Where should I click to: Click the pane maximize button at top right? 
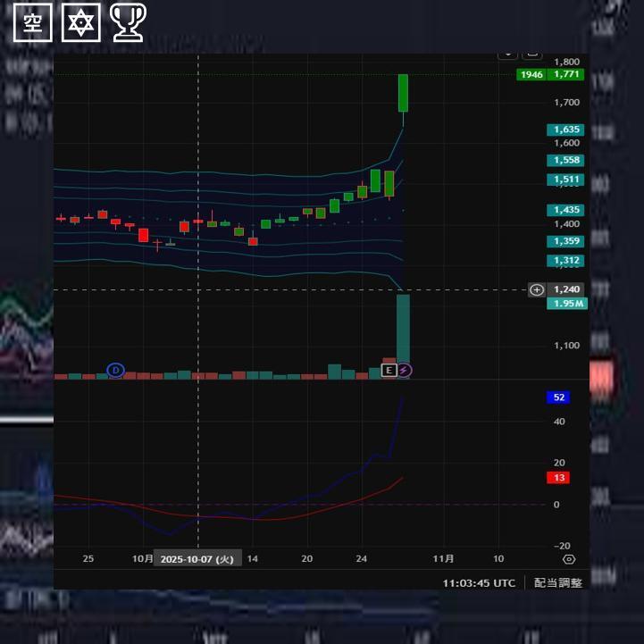pos(531,54)
